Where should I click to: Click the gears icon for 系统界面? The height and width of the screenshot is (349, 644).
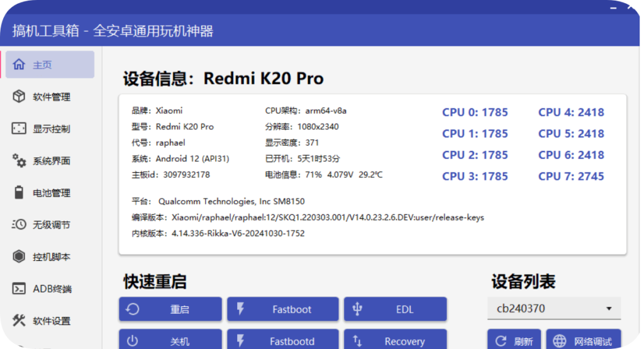point(19,160)
